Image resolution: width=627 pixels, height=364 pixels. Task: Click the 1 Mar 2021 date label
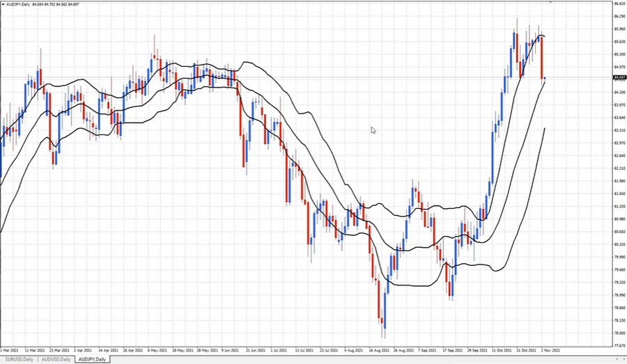(x=10, y=350)
